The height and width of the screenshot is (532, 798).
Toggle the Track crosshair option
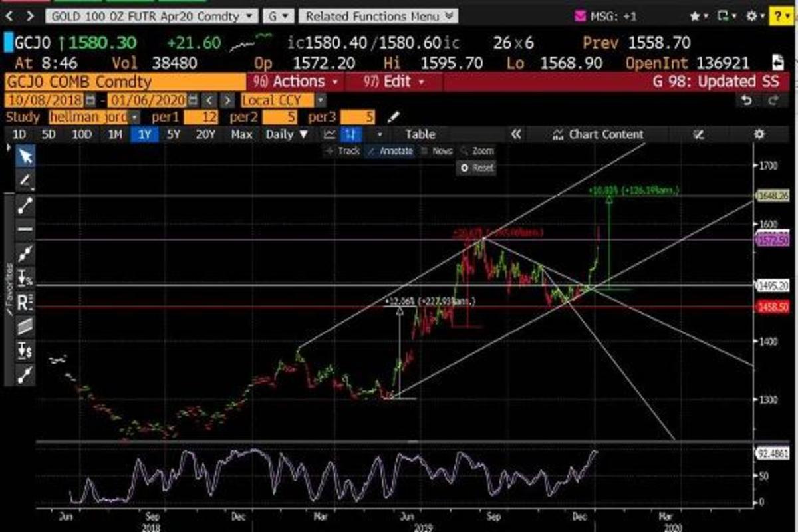click(x=343, y=151)
